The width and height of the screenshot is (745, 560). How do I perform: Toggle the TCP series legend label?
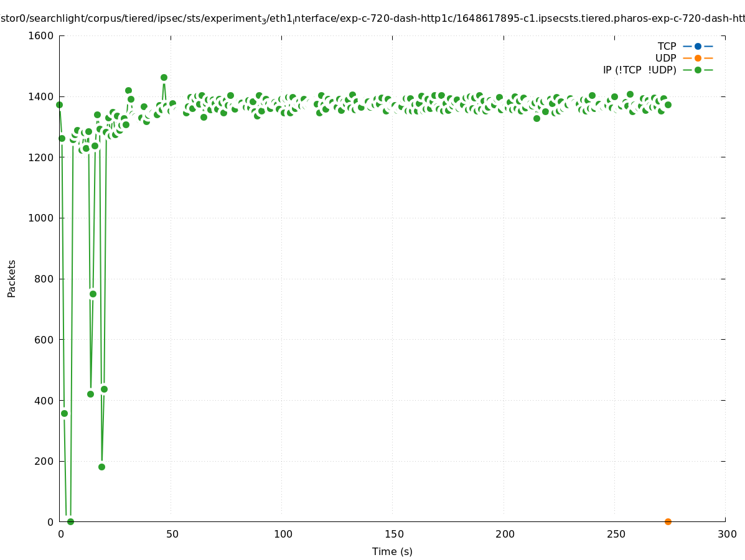pyautogui.click(x=667, y=46)
